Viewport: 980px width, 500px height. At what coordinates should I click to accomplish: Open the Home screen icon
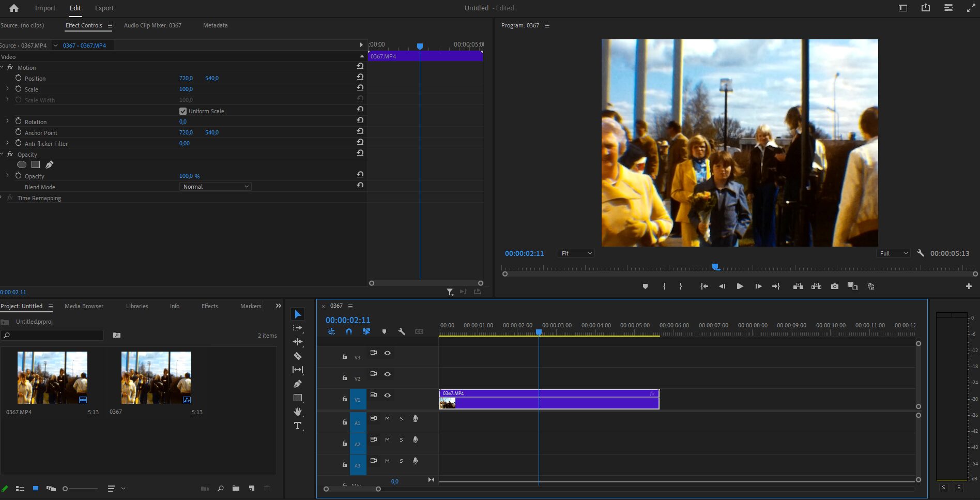pos(14,8)
